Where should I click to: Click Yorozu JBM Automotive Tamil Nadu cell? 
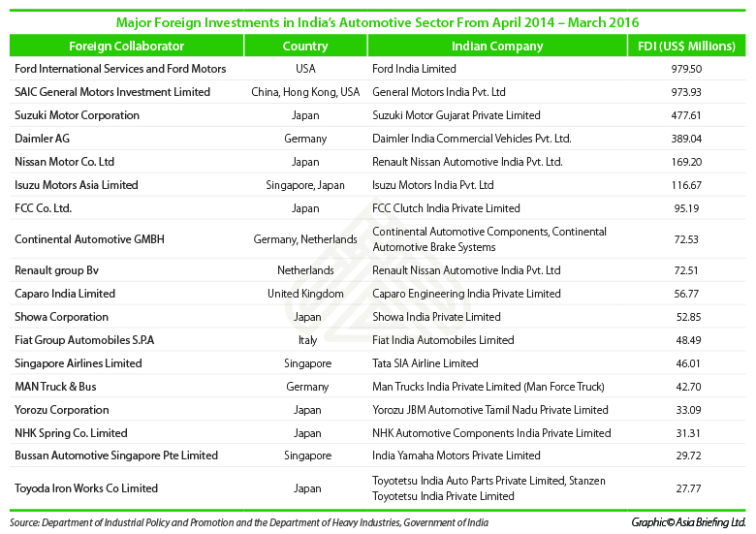[490, 410]
